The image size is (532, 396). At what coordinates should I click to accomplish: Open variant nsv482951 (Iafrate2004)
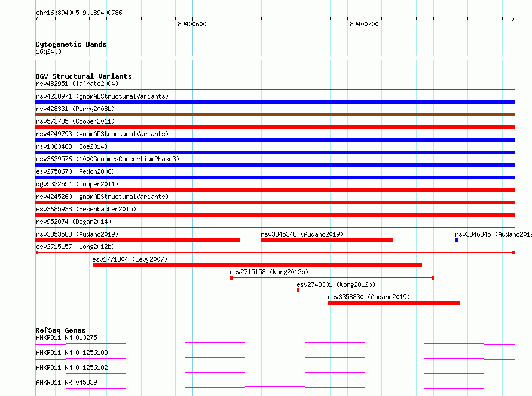(x=77, y=84)
